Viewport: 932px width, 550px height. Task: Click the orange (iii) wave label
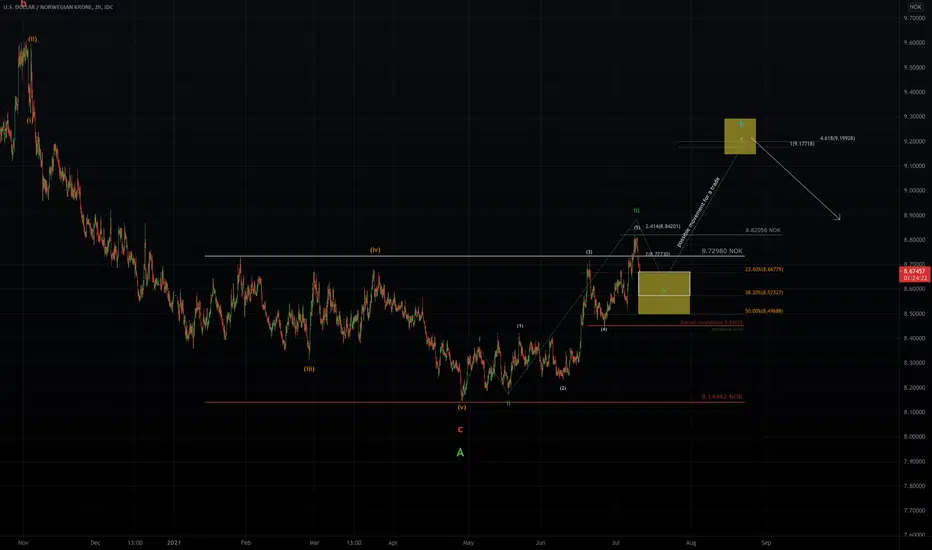pyautogui.click(x=309, y=369)
